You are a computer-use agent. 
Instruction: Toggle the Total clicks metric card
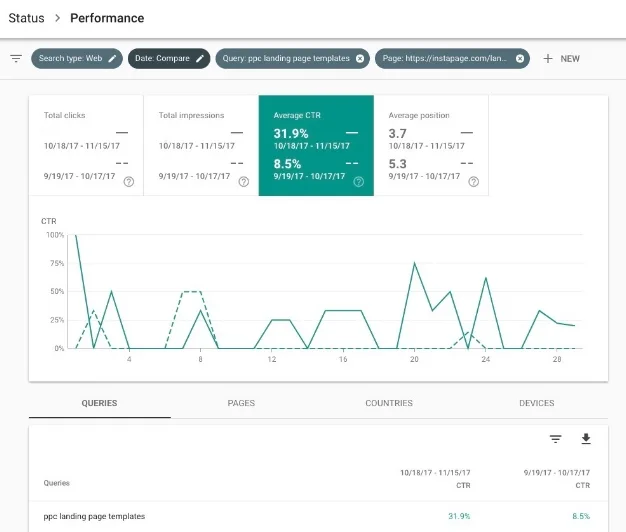[86, 145]
